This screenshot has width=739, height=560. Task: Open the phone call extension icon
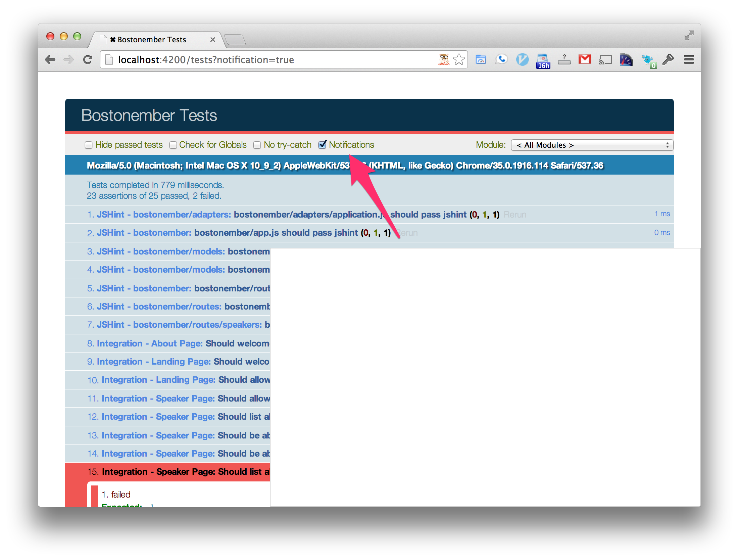coord(501,60)
